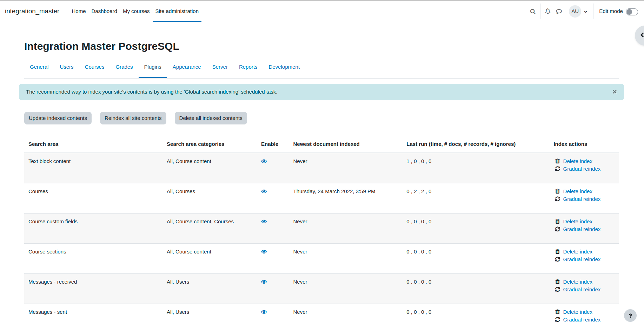Click Delete index for Messages - sent
644x332 pixels.
[x=578, y=312]
